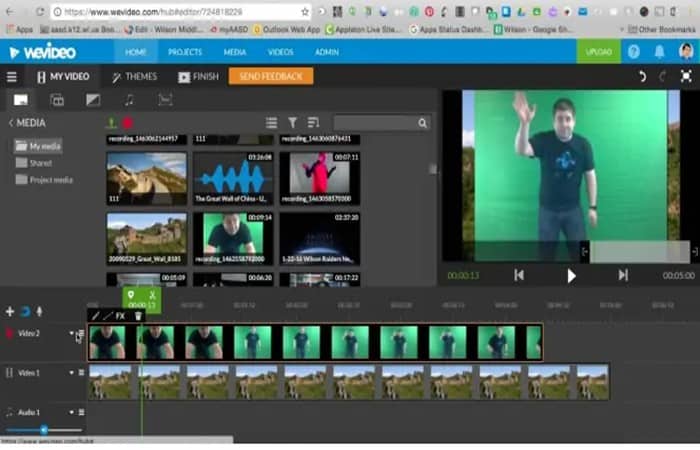Open the Text/Titles panel icon
700x450 pixels.
coord(57,100)
